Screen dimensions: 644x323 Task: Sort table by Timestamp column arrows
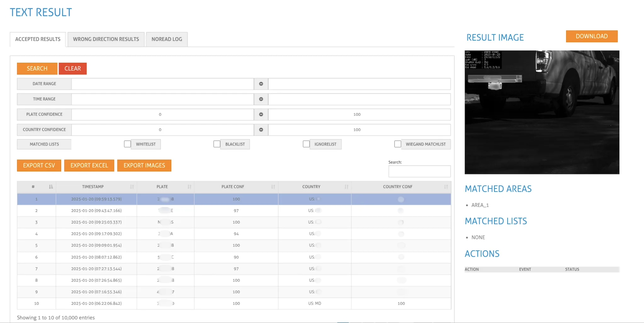pos(132,187)
